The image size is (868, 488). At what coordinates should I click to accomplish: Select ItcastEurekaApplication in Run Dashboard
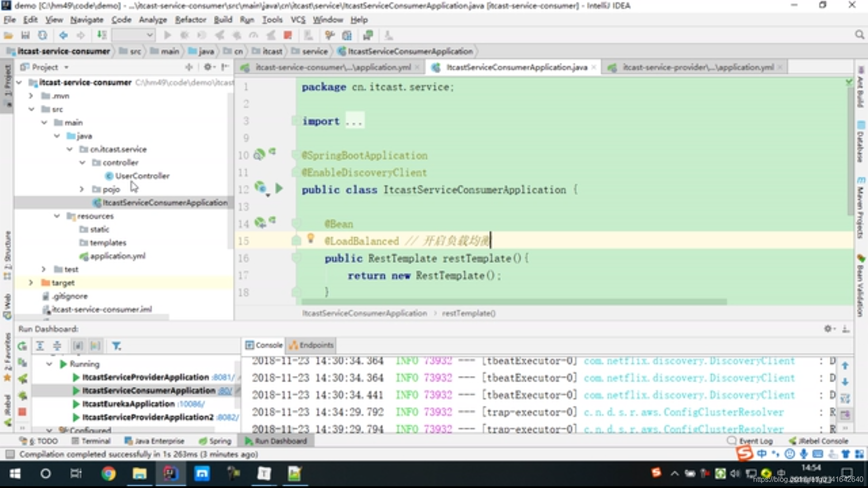coord(128,404)
